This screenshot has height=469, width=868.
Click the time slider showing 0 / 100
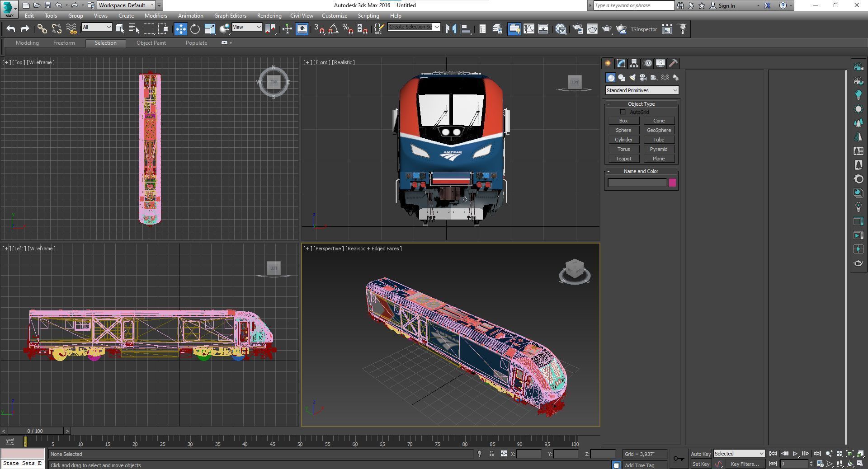[35, 431]
